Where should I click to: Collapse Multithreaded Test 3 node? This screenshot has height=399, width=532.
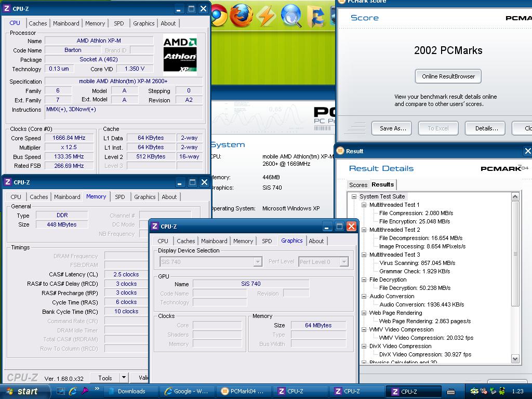[x=364, y=255]
